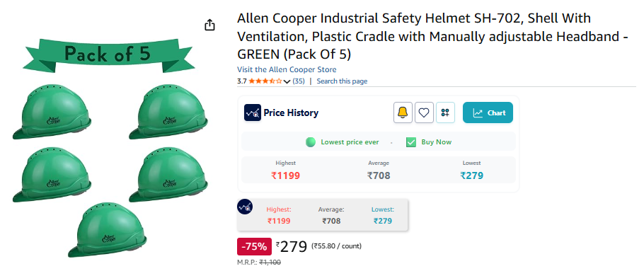
Task: Click the star rating icons
Action: coord(265,81)
